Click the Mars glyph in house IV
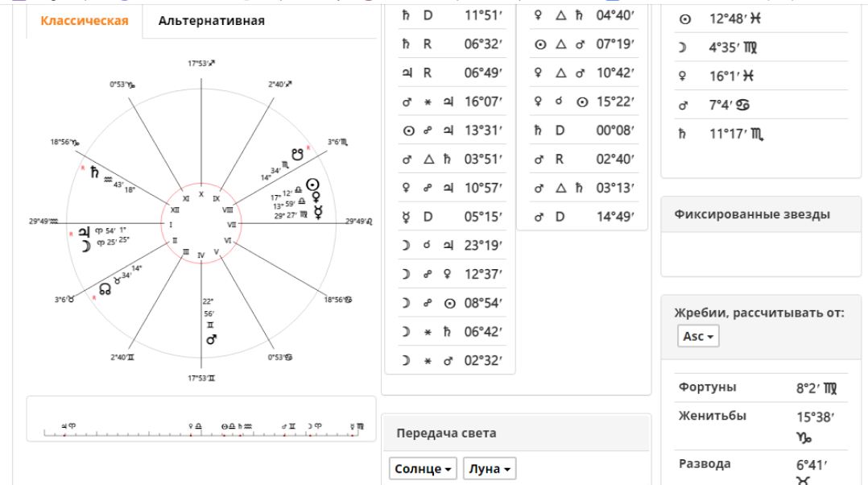 point(211,340)
